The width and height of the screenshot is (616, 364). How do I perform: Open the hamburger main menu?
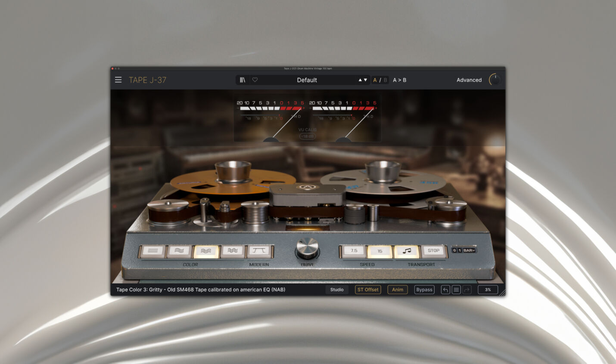point(118,80)
